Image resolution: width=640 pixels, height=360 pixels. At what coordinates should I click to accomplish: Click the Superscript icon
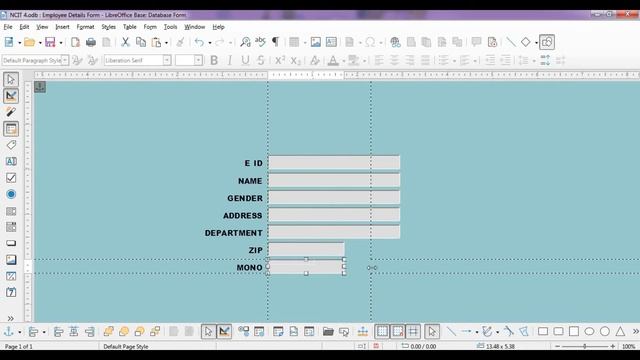tap(280, 60)
